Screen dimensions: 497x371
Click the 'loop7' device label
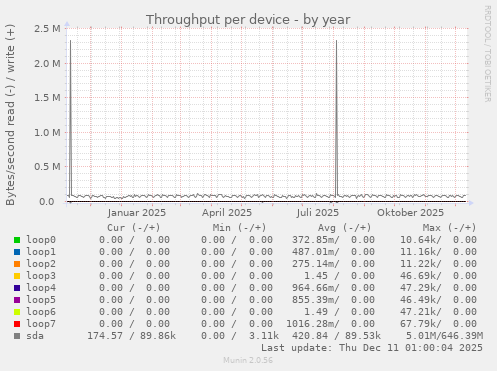pyautogui.click(x=41, y=324)
